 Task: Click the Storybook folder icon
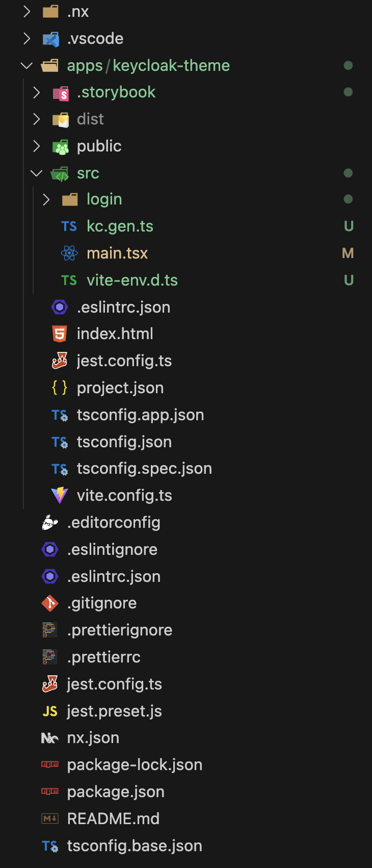[61, 93]
